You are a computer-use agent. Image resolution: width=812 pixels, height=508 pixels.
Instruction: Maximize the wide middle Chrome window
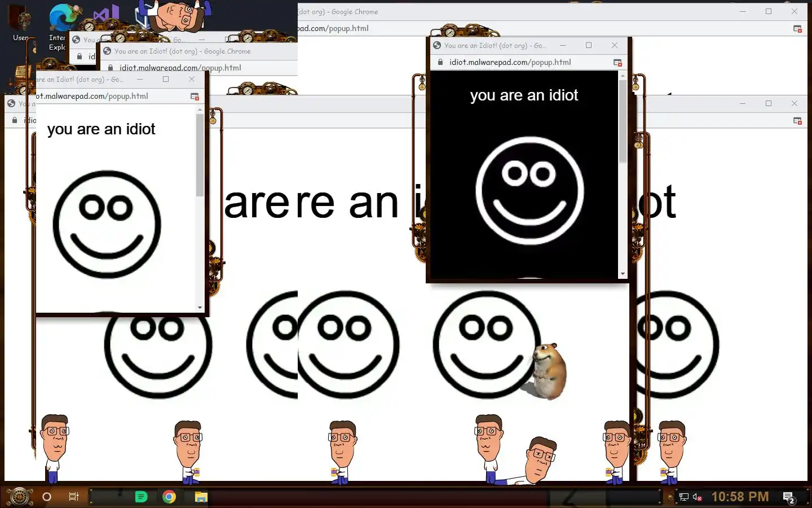[x=769, y=103]
